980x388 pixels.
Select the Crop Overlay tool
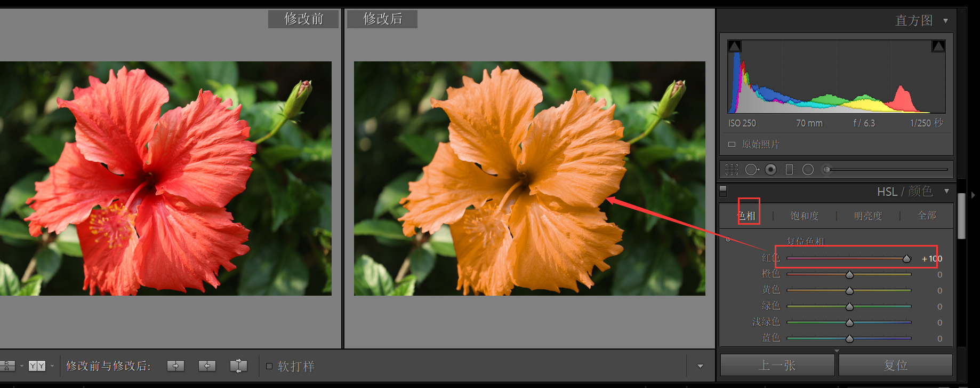point(732,170)
